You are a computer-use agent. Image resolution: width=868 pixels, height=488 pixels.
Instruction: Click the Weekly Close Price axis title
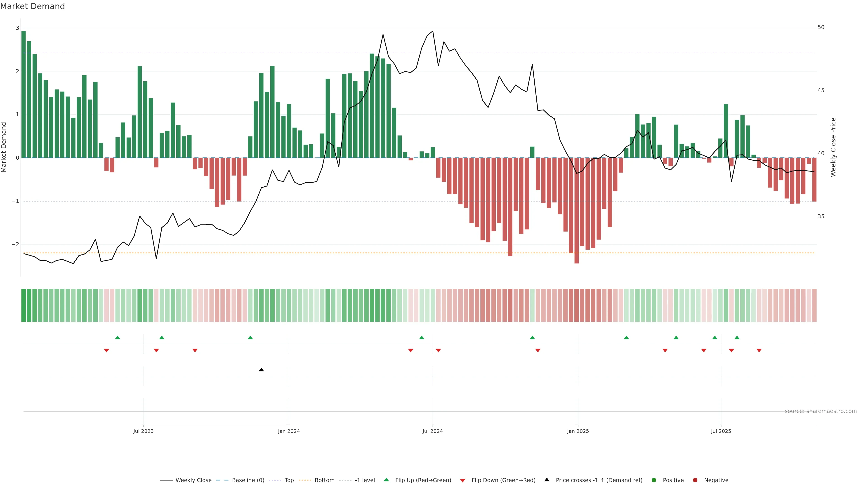click(833, 147)
